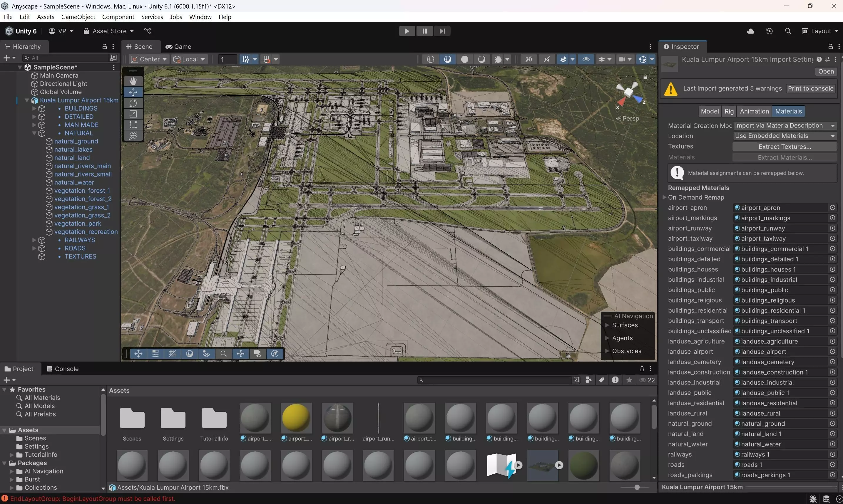Switch to the Console tab
The height and width of the screenshot is (504, 843).
point(63,369)
